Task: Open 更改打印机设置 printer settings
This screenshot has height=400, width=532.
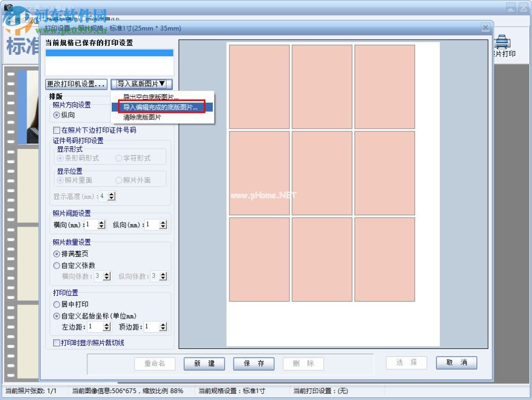Action: click(x=76, y=84)
